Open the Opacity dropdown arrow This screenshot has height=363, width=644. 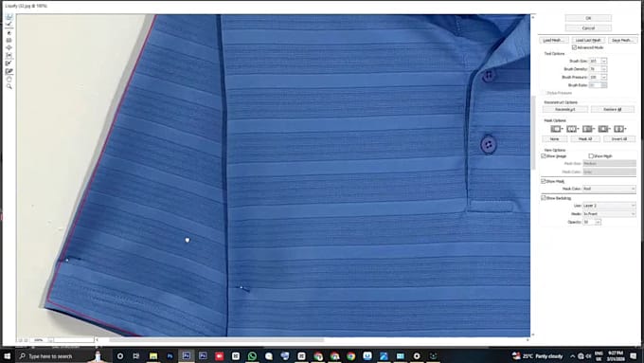(598, 222)
